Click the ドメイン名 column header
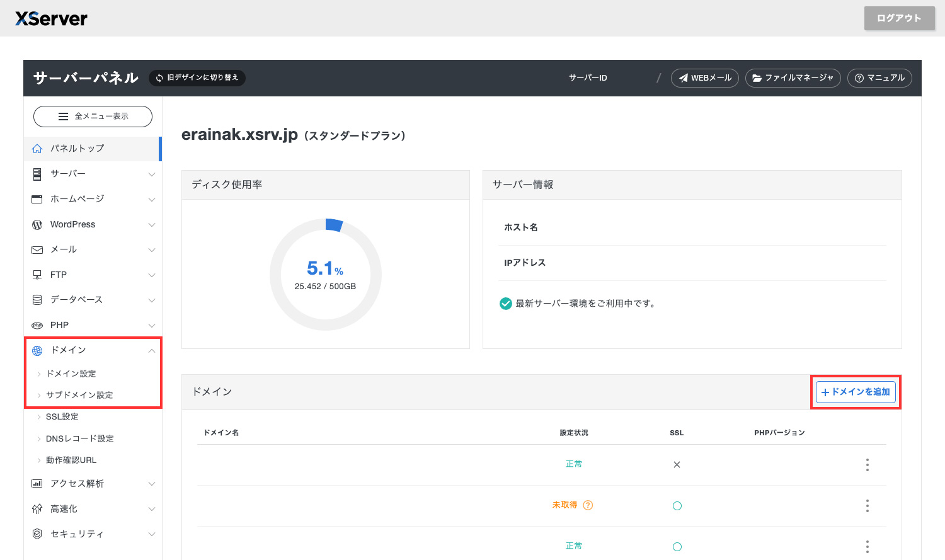This screenshot has height=560, width=945. (x=221, y=433)
